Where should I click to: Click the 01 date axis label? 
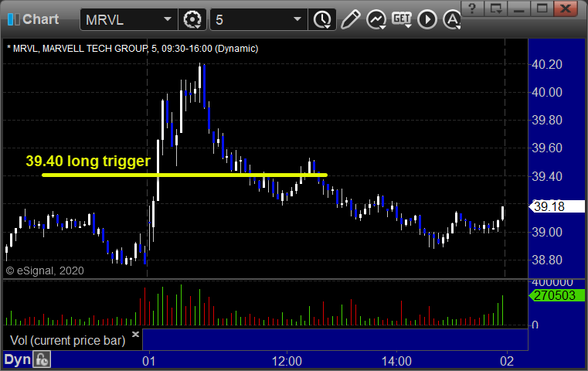coord(149,361)
